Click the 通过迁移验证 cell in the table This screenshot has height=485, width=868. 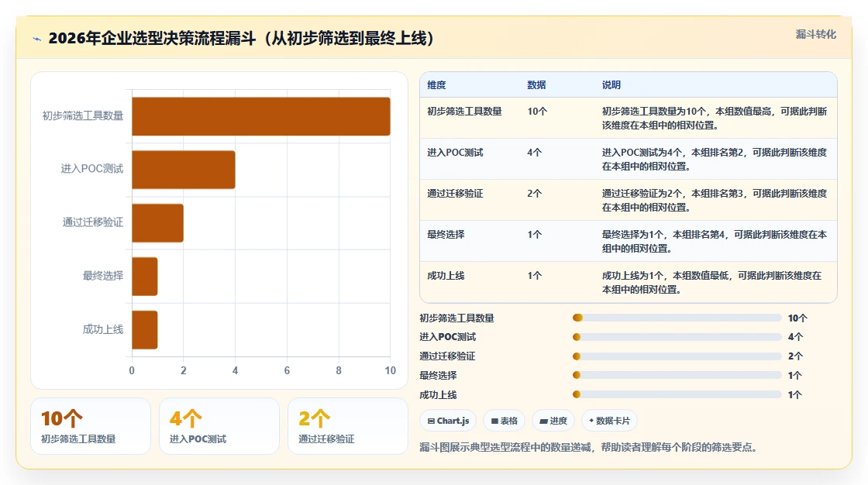[x=455, y=193]
